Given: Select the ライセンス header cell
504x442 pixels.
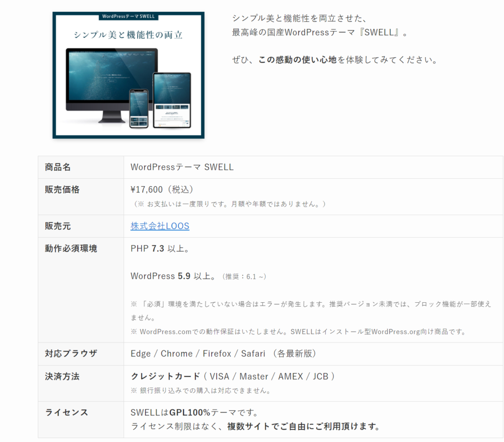Looking at the screenshot, I should point(81,420).
